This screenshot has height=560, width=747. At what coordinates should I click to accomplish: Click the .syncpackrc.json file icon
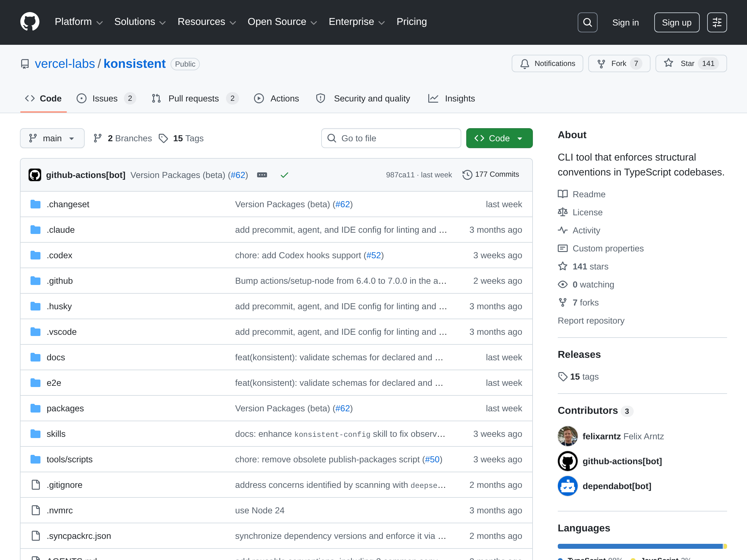tap(35, 536)
